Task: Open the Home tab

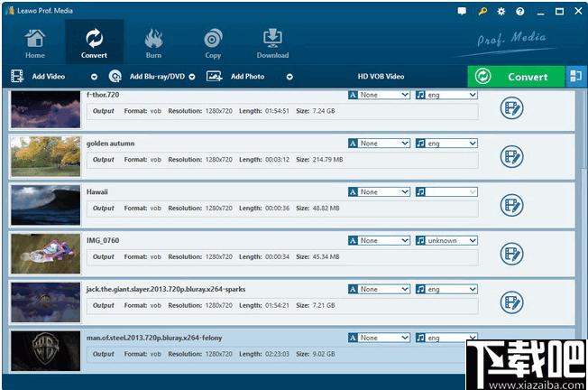Action: [35, 43]
